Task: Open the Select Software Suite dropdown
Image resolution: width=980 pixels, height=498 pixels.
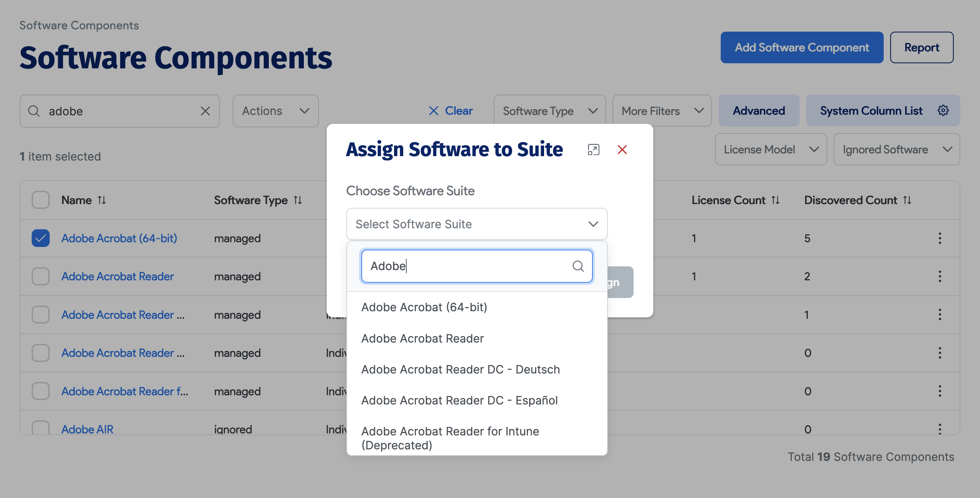Action: coord(476,224)
